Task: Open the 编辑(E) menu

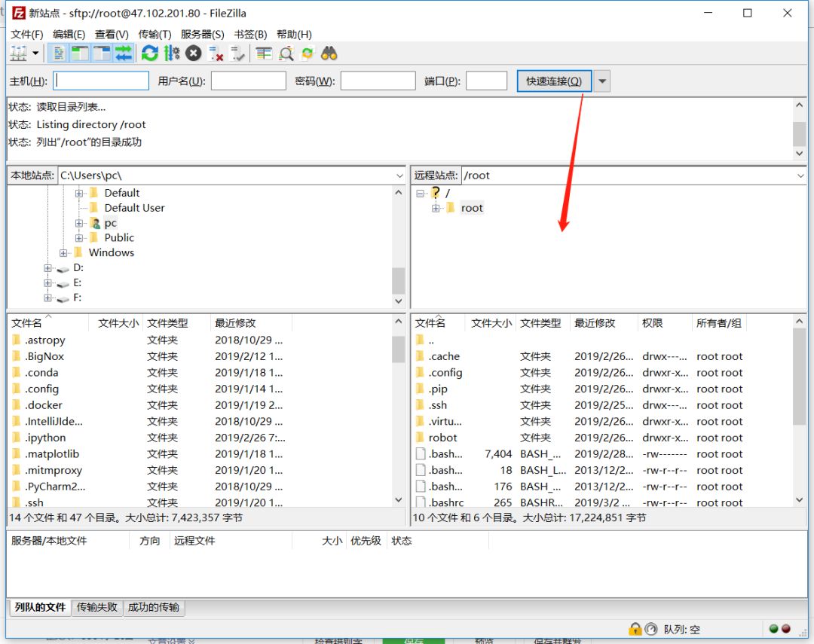Action: tap(69, 34)
